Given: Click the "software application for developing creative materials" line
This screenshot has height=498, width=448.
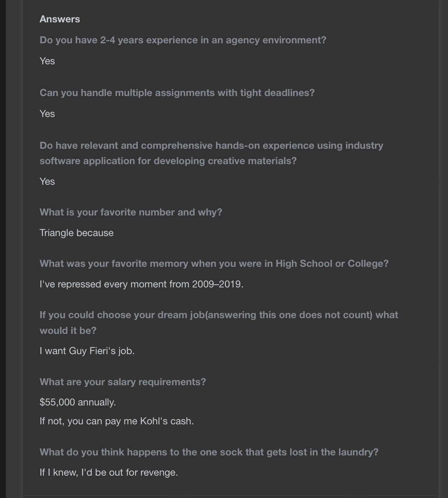Looking at the screenshot, I should tap(168, 161).
